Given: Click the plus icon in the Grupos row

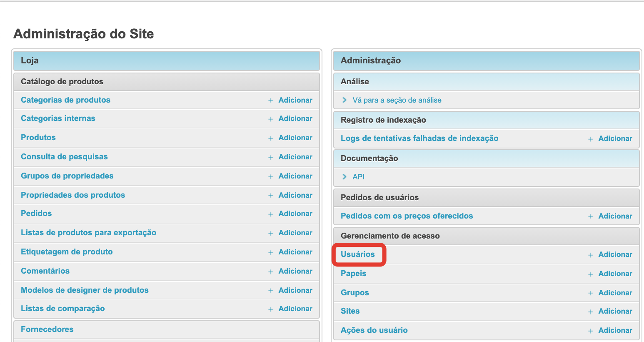Looking at the screenshot, I should coord(591,293).
